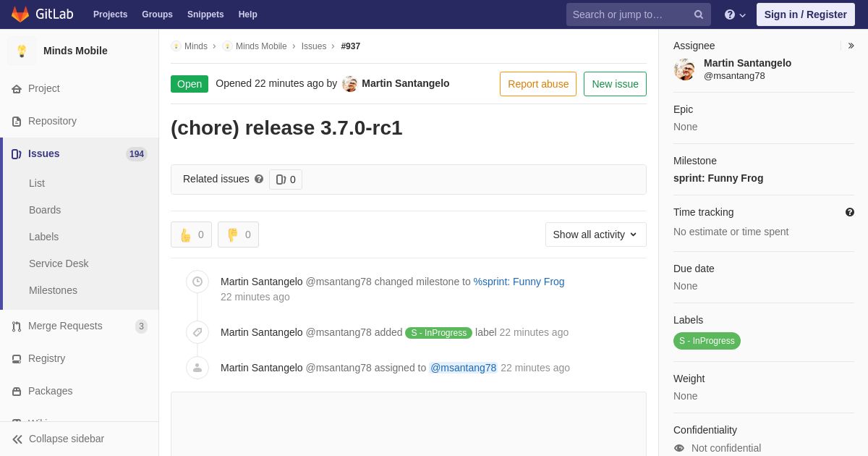
Task: Click the Minds group avatar in breadcrumb
Action: pos(176,46)
